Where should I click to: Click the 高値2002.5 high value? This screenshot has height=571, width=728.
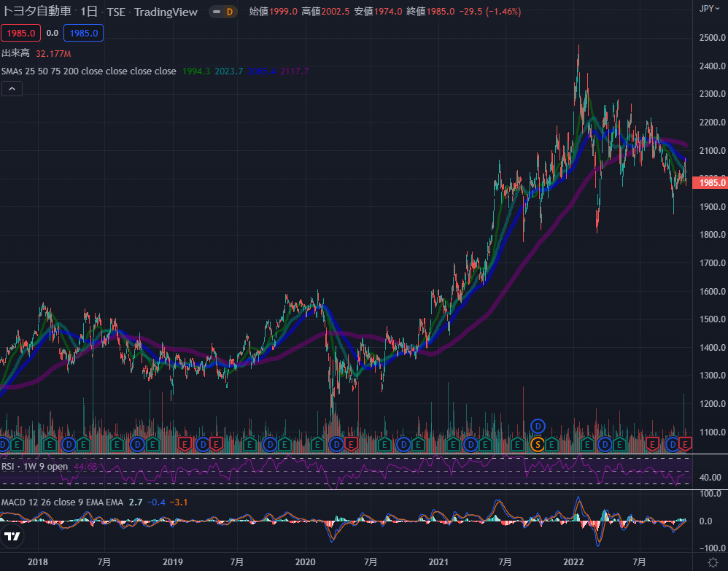tap(325, 12)
